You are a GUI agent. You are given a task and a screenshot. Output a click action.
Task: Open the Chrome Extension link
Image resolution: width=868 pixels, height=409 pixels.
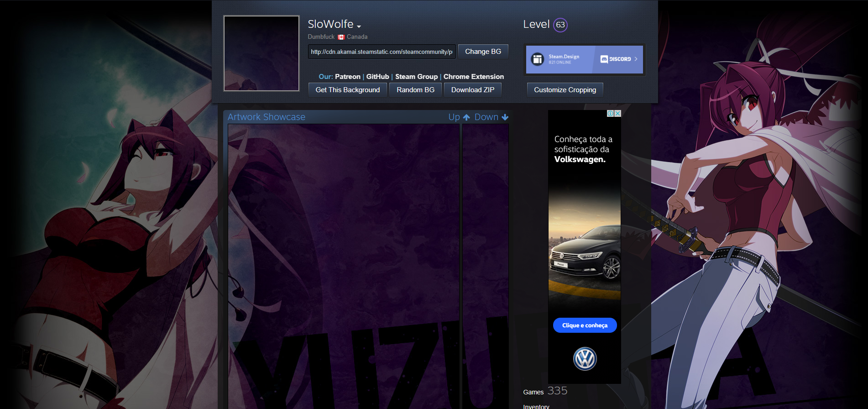tap(474, 77)
